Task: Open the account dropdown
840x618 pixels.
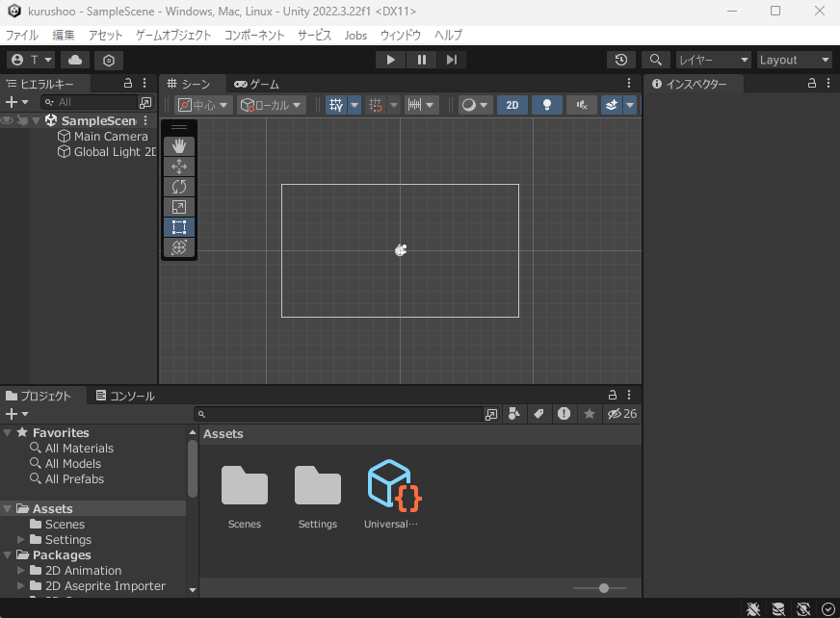Action: 32,60
